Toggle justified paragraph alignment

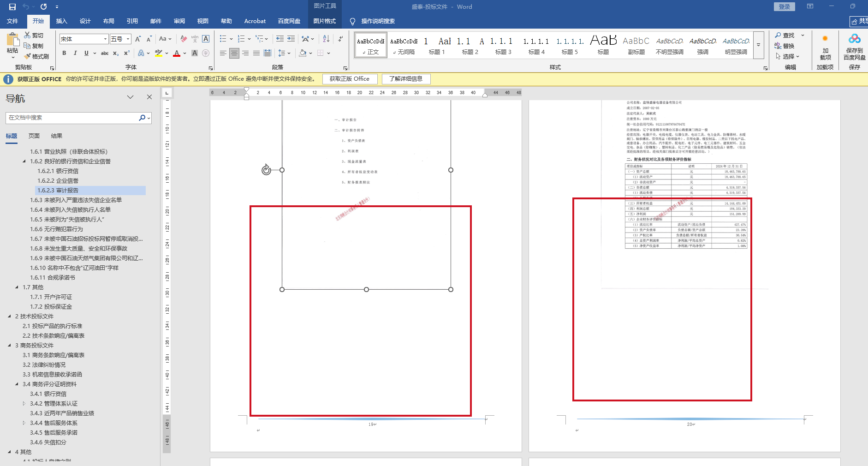[x=256, y=53]
